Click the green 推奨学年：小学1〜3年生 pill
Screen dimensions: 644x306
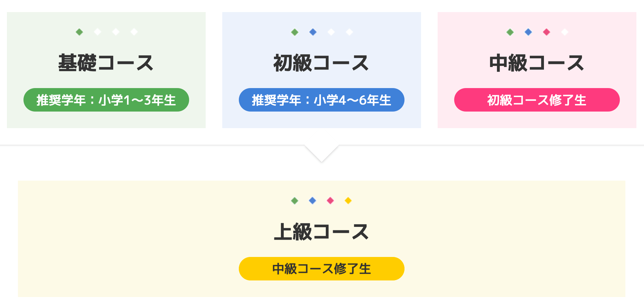click(106, 100)
